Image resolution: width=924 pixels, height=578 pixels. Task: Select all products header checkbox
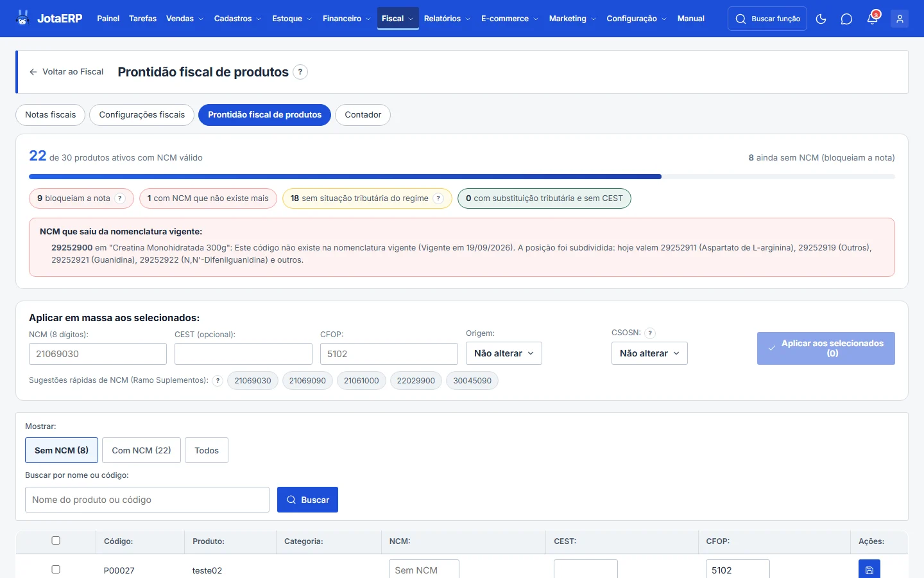click(x=56, y=541)
